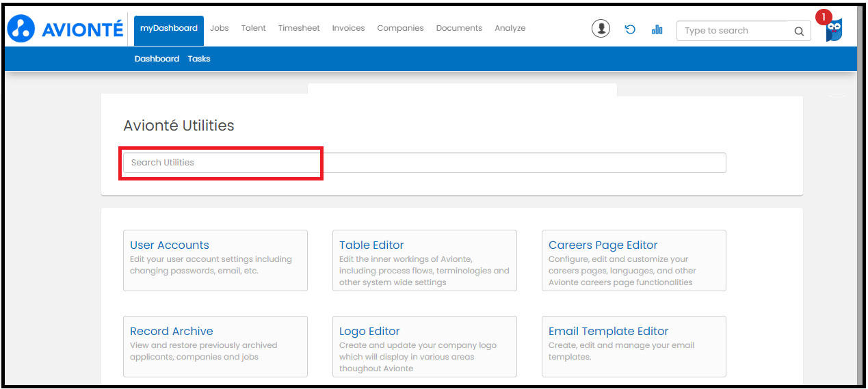Click the User Accounts description text
Image resolution: width=868 pixels, height=389 pixels.
[x=211, y=265]
